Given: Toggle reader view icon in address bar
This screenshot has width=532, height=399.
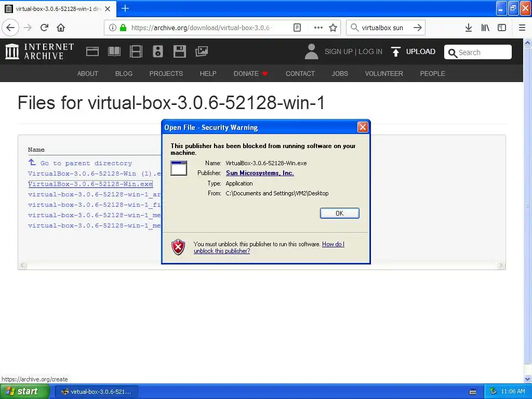Looking at the screenshot, I should (x=297, y=28).
